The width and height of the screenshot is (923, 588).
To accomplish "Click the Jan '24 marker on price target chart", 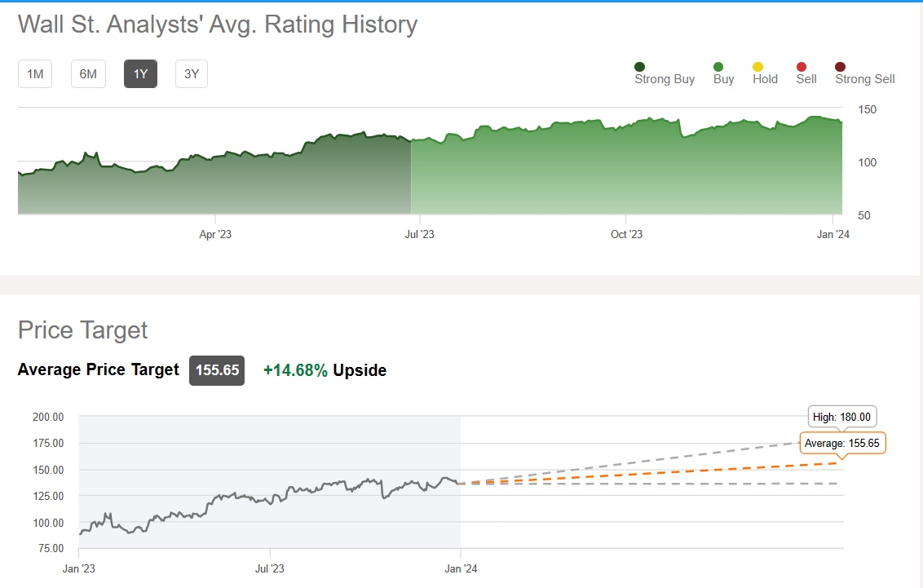I will pyautogui.click(x=461, y=569).
